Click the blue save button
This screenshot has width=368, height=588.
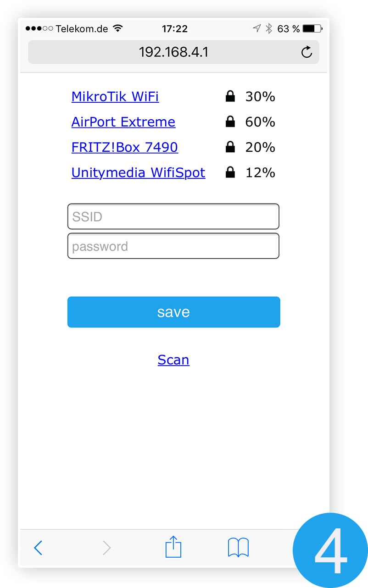(173, 312)
